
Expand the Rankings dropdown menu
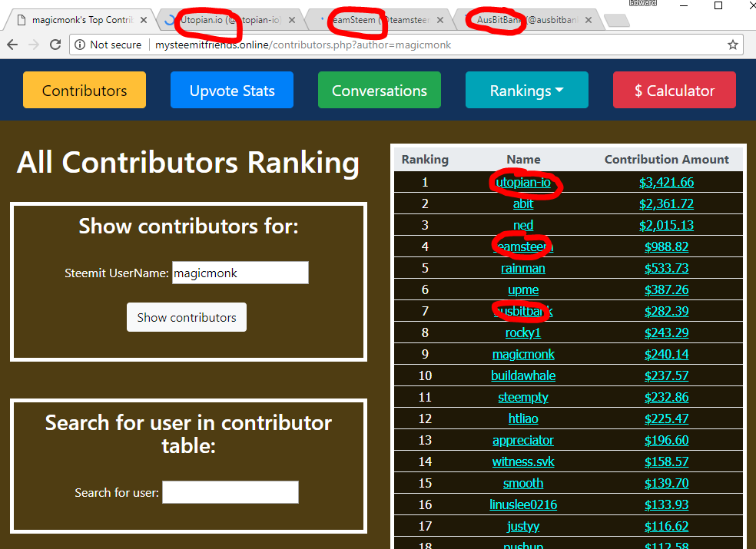pyautogui.click(x=527, y=90)
